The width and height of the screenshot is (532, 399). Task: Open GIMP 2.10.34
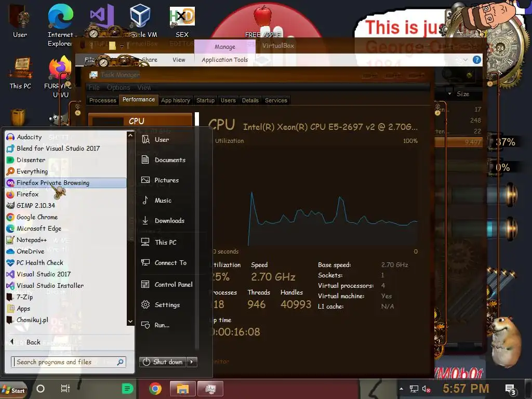tap(66, 206)
